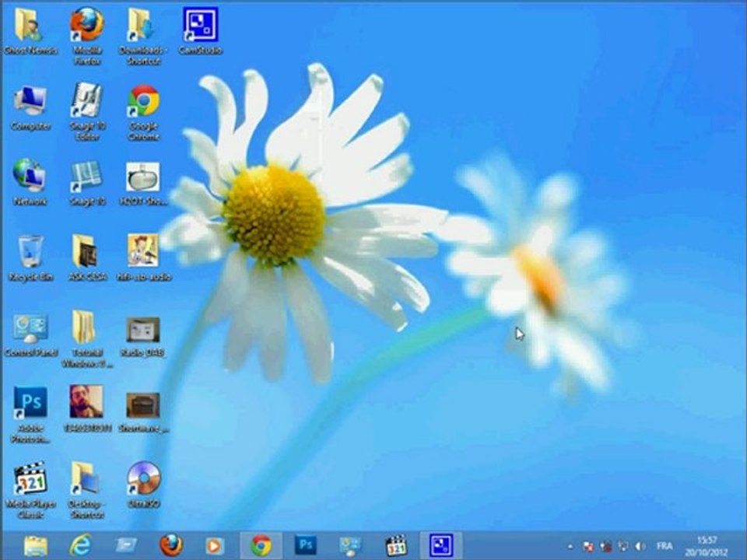Open the clock showing 15:57
747x560 pixels.
707,546
